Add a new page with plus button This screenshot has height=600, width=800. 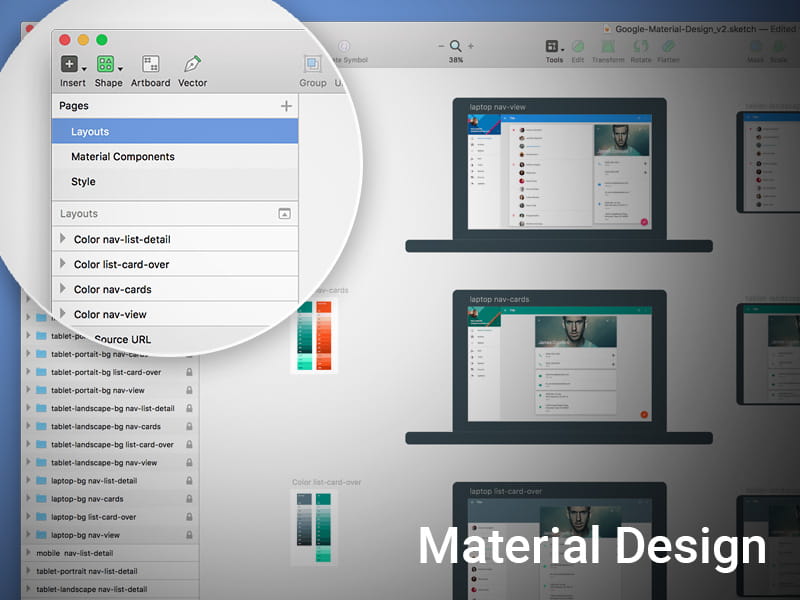286,106
